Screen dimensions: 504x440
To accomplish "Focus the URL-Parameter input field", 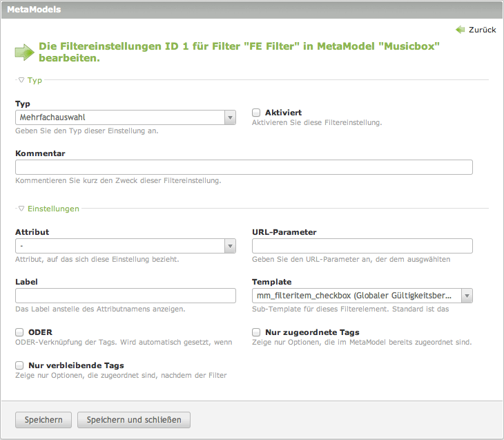I will 362,246.
